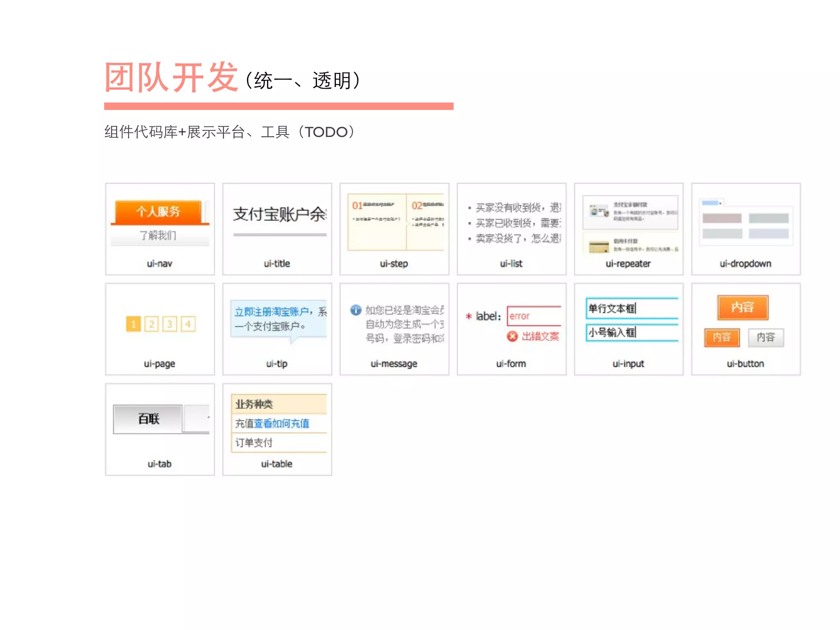
Task: Click the 了解我们 nav item
Action: coord(158,235)
